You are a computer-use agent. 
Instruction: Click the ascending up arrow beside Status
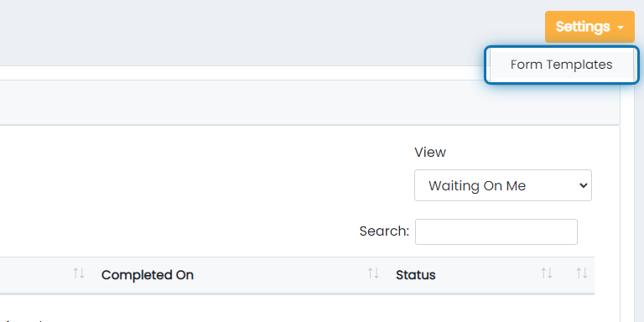click(x=543, y=273)
